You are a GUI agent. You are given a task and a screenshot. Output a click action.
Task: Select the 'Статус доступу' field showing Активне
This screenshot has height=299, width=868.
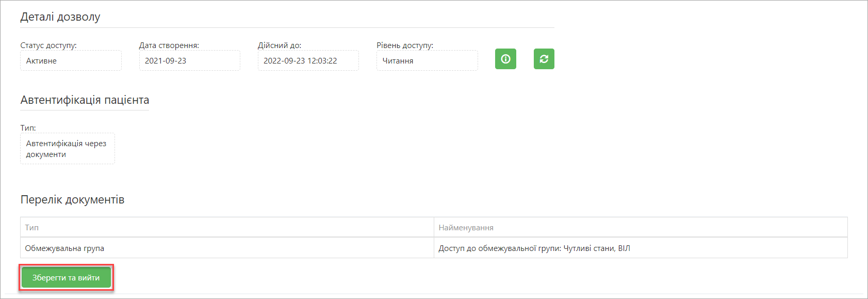pyautogui.click(x=71, y=60)
